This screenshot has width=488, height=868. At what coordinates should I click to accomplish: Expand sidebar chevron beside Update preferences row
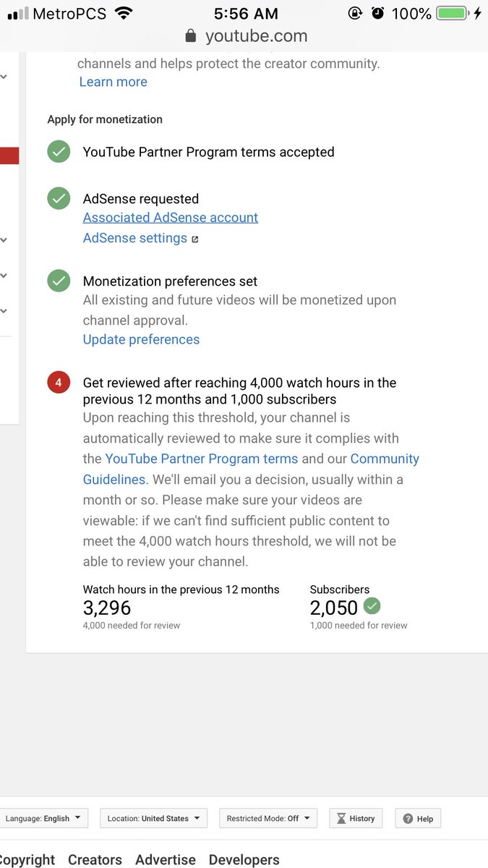(4, 311)
